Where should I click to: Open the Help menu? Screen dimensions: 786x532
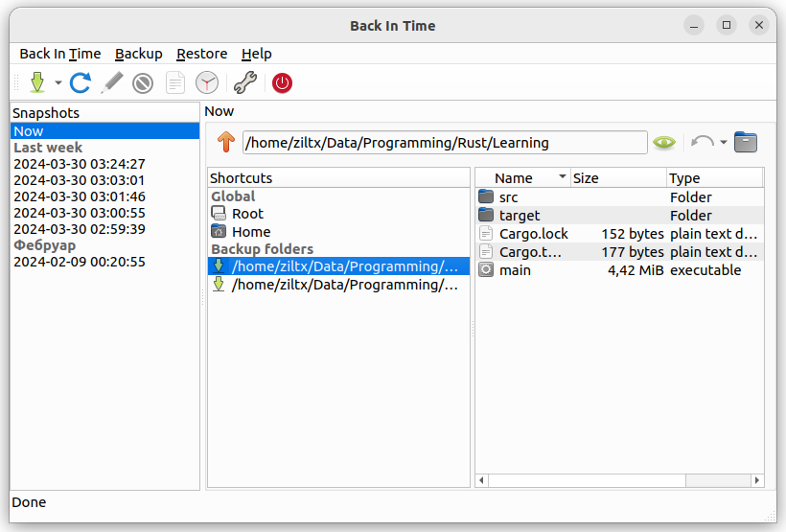[x=257, y=54]
